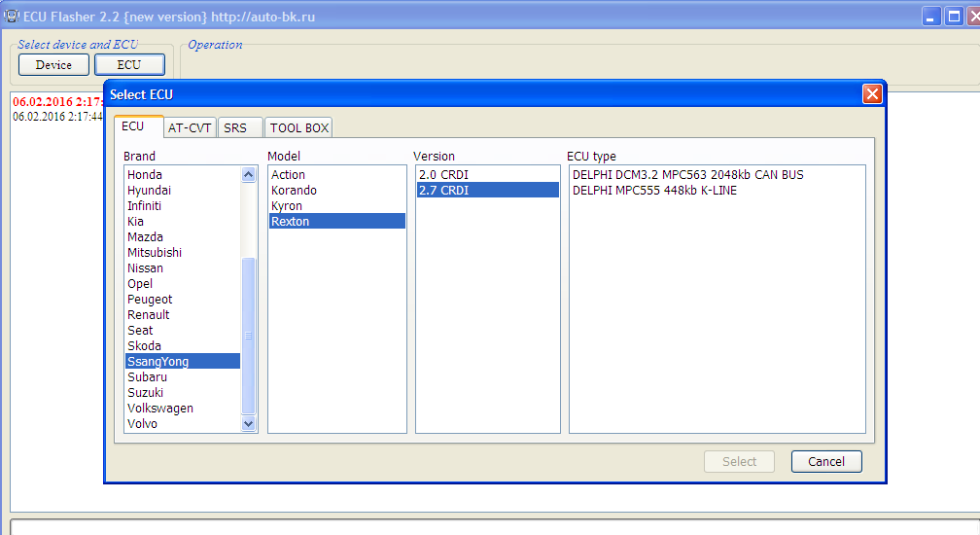Choose 2.0 CRDI version
Image resolution: width=980 pixels, height=535 pixels.
coord(487,174)
